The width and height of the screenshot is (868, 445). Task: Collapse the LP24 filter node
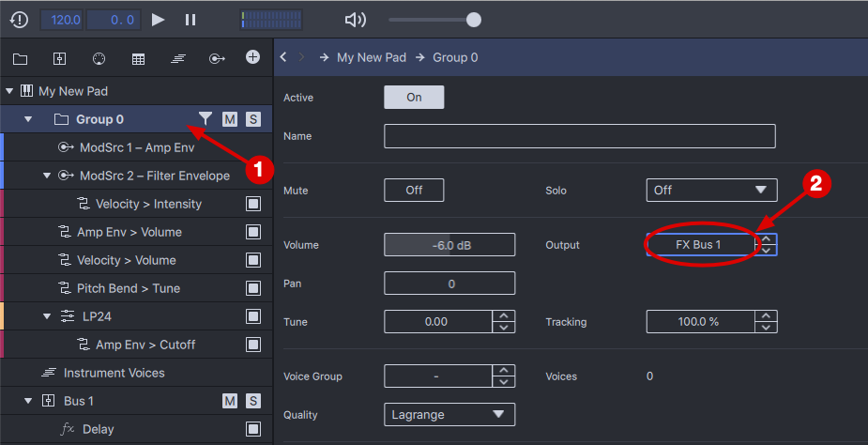tap(47, 316)
